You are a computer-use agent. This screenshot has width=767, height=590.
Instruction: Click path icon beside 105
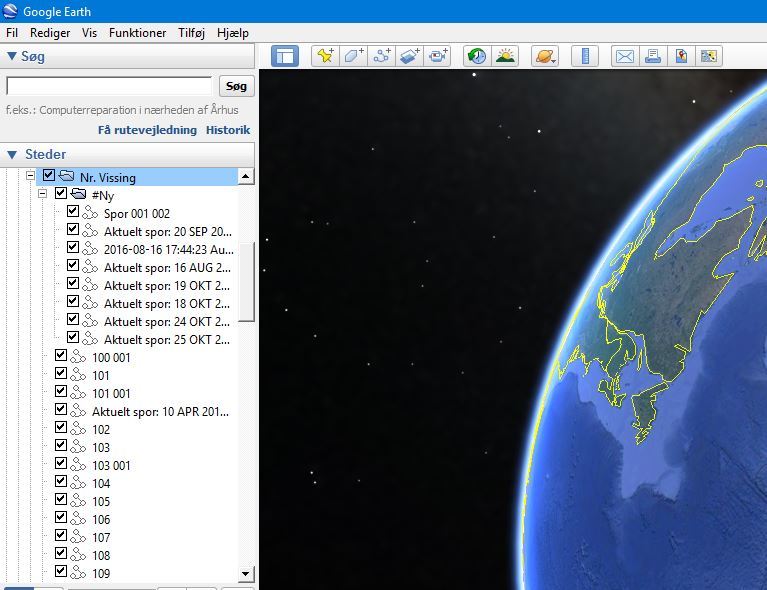(78, 500)
